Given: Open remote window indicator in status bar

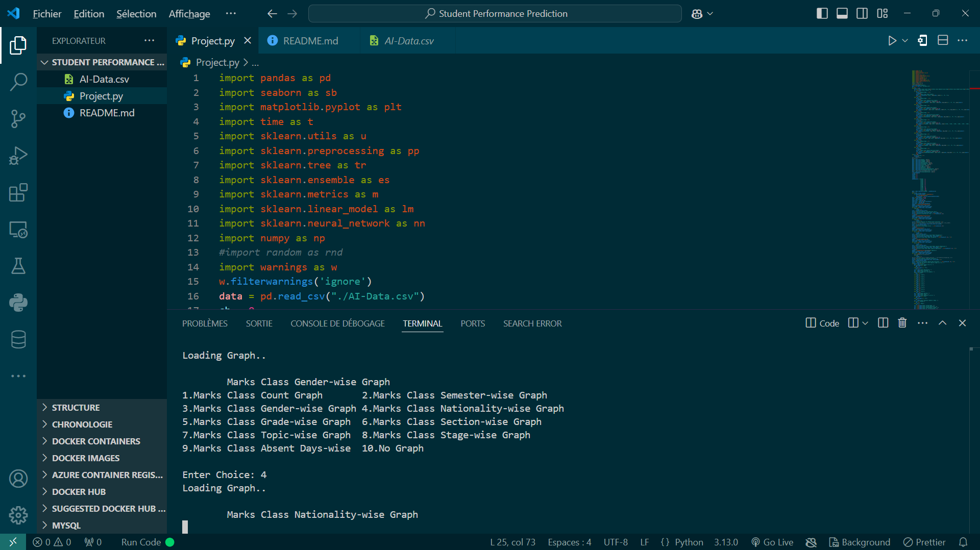Looking at the screenshot, I should tap(13, 542).
